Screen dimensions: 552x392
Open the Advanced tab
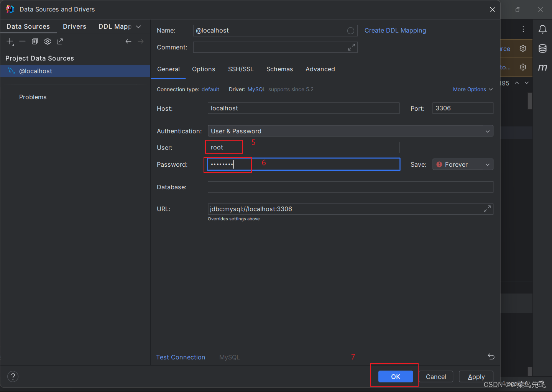pyautogui.click(x=320, y=69)
